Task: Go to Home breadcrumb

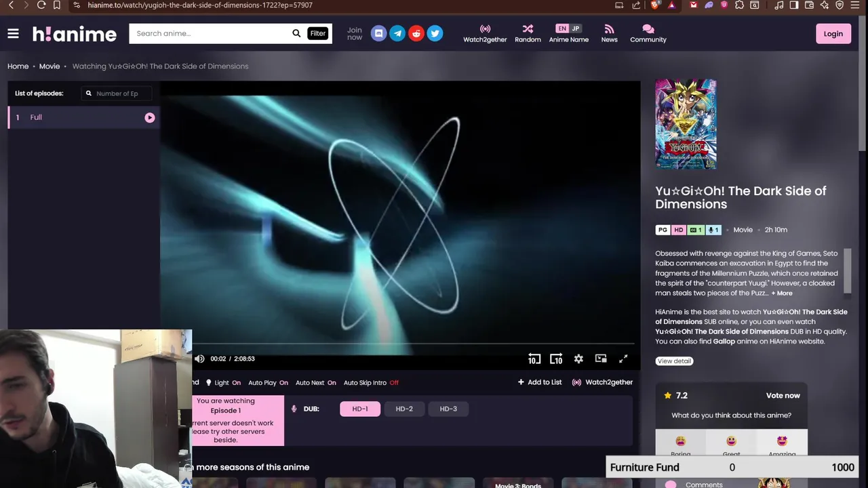Action: [x=18, y=66]
